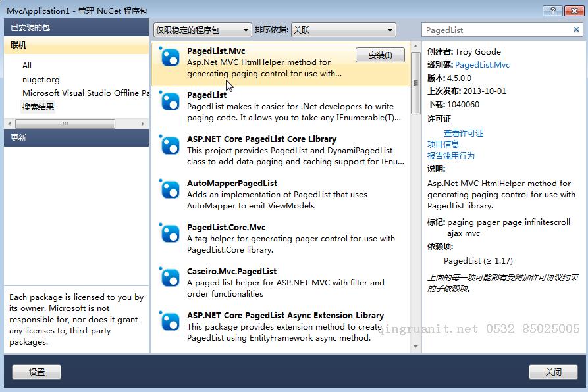Click the download count 1040060
588x392 pixels.
pyautogui.click(x=463, y=105)
